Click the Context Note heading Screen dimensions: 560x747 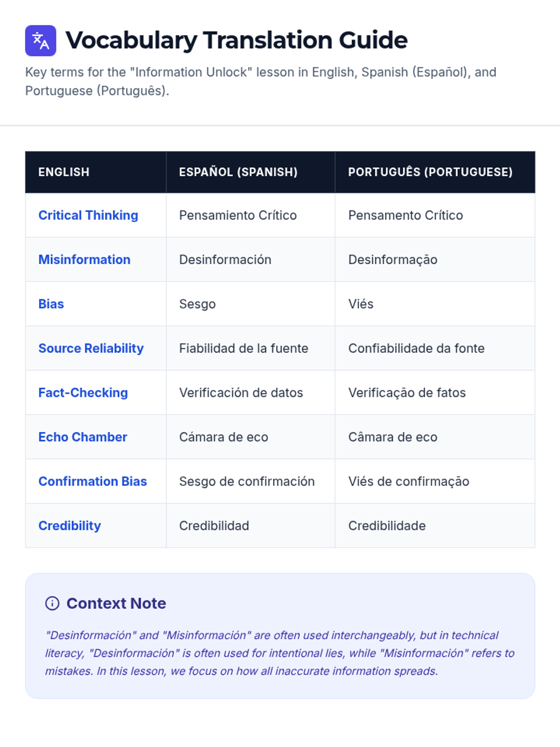pos(116,603)
